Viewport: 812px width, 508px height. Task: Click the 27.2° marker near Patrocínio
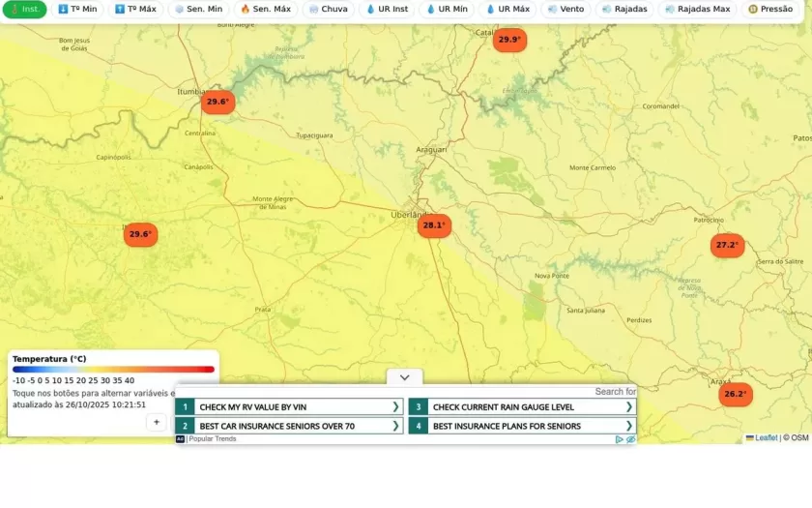coord(727,246)
